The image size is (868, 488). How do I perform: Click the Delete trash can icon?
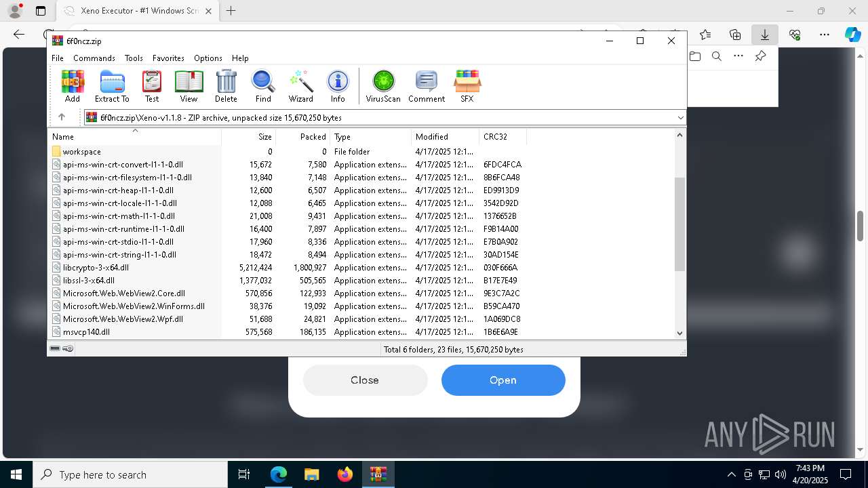click(226, 86)
